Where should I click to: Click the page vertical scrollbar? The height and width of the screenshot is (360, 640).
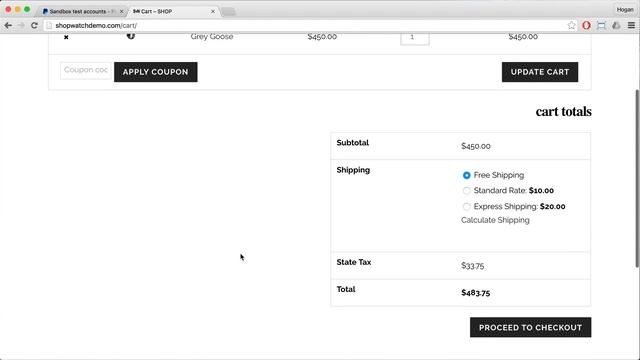point(637,179)
